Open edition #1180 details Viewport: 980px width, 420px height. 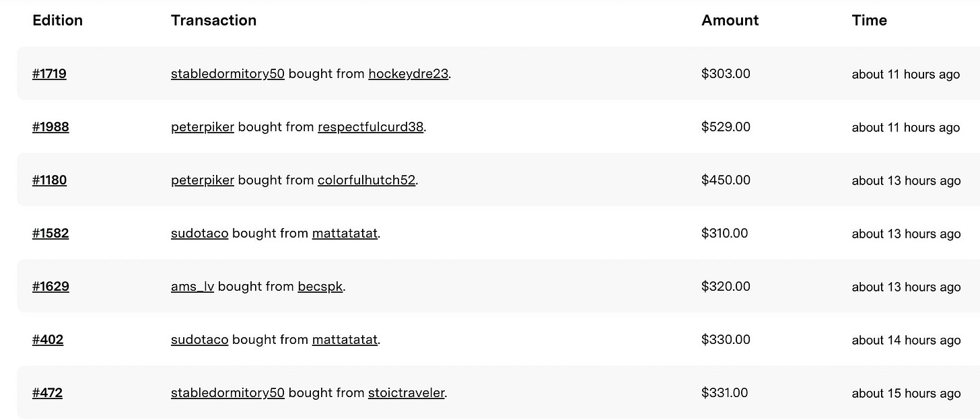49,180
